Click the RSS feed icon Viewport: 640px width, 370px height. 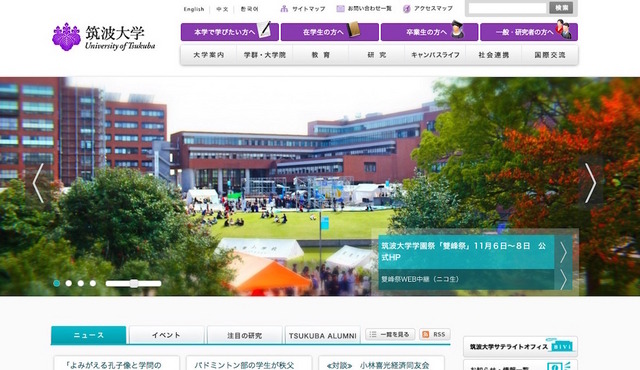[426, 335]
